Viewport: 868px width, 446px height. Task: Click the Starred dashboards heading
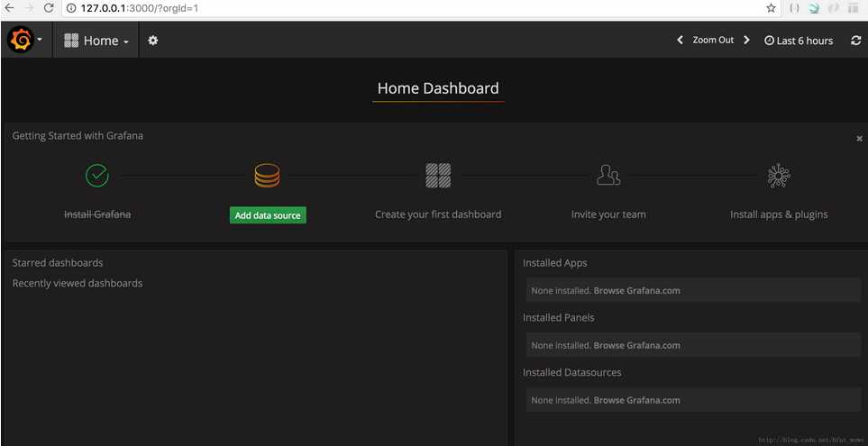(x=58, y=263)
